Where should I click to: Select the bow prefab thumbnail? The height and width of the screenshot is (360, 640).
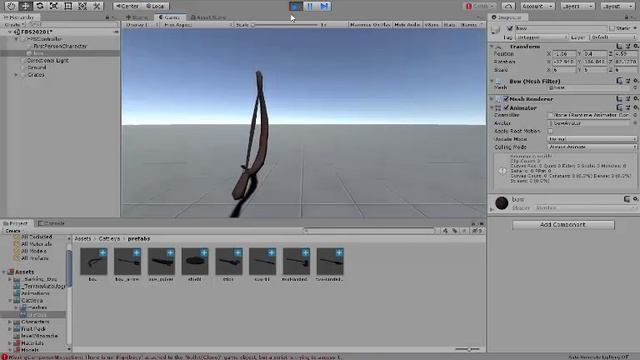[93, 261]
